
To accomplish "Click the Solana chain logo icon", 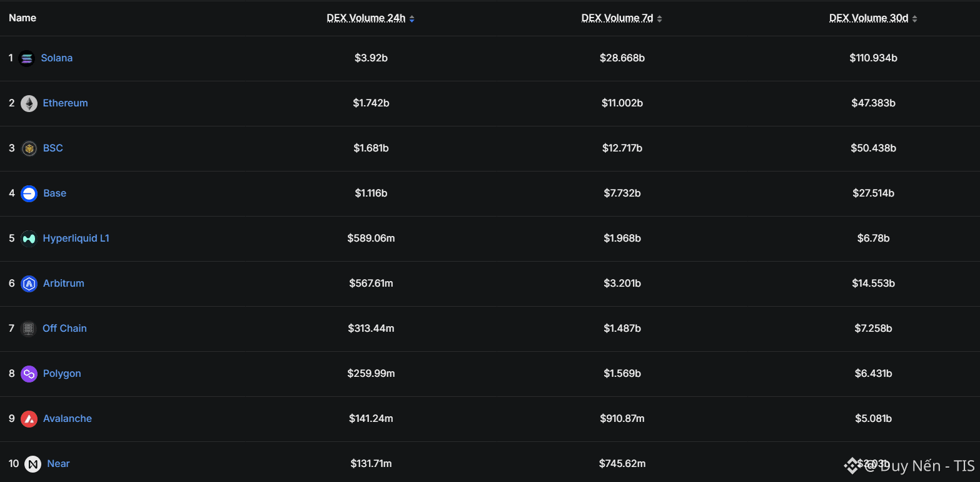I will point(27,58).
